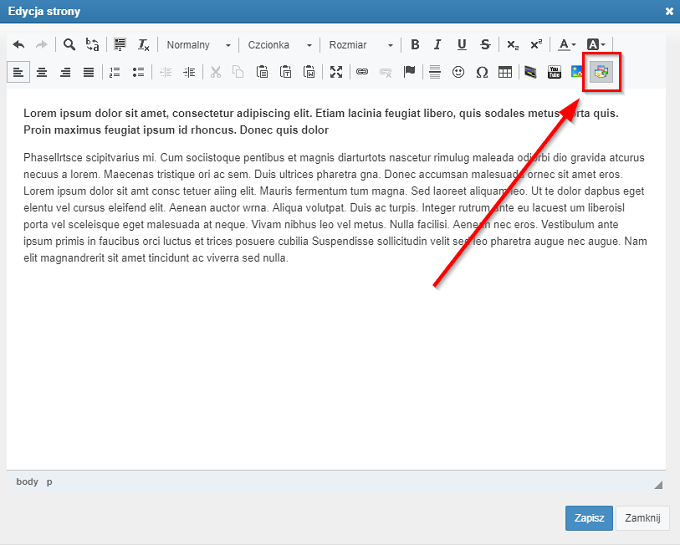Toggle Bold formatting
680x545 pixels.
415,45
